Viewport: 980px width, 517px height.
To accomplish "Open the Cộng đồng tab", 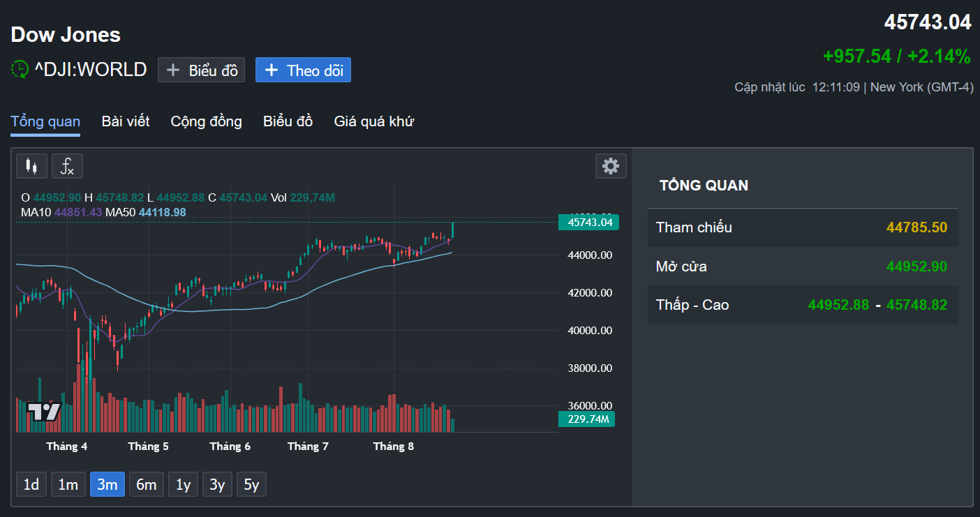I will coord(206,121).
